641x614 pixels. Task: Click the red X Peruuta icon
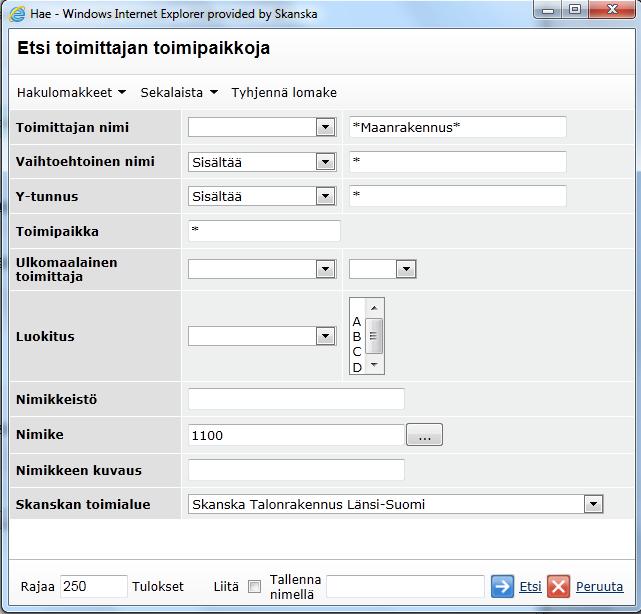tap(558, 586)
